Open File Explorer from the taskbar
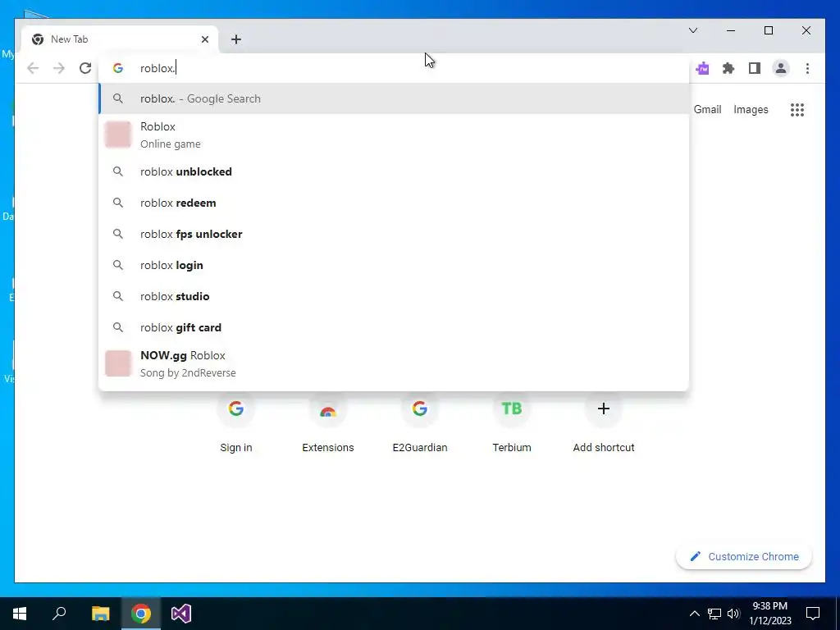840x630 pixels. point(100,614)
